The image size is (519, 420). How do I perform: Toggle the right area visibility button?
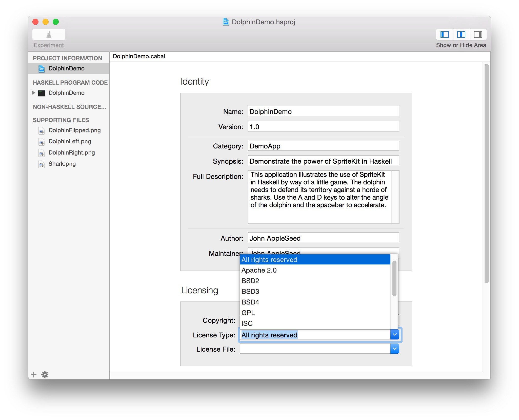(478, 34)
